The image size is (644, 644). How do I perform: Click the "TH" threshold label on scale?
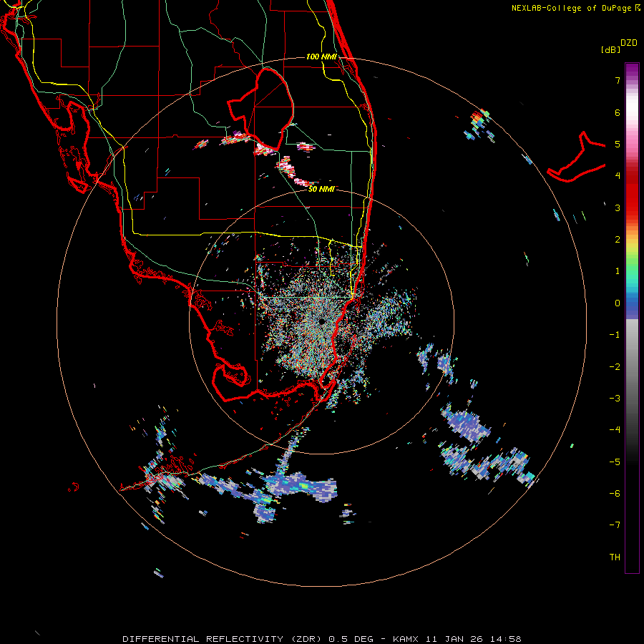[x=615, y=557]
